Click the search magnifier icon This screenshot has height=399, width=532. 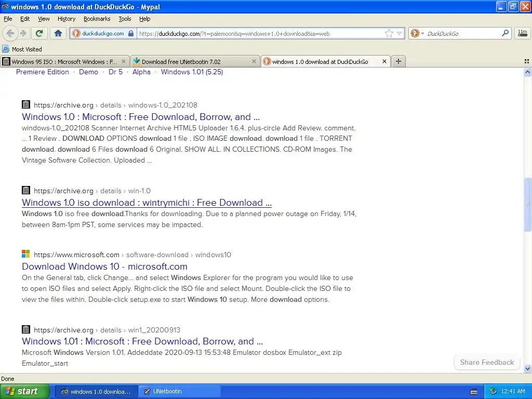(x=505, y=33)
